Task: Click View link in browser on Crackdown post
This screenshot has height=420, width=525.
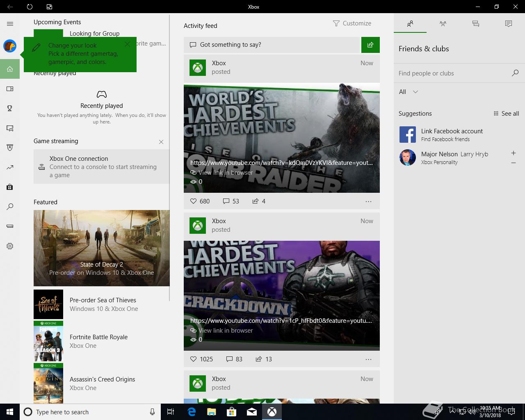Action: [221, 331]
